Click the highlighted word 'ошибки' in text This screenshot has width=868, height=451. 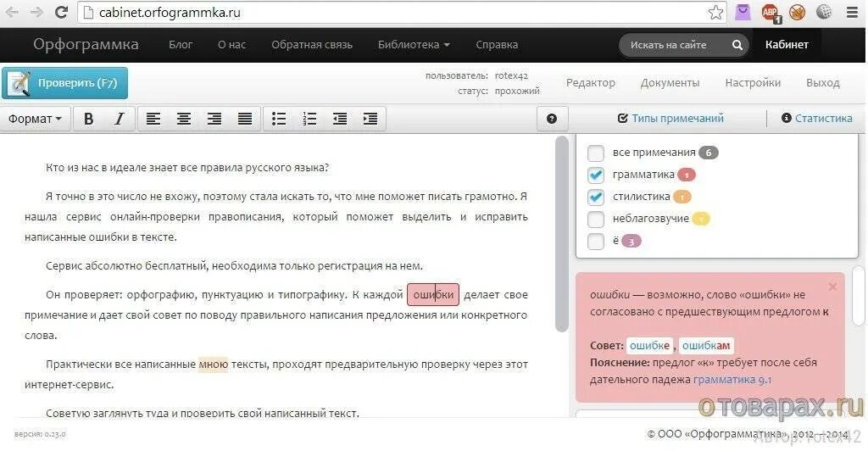click(433, 295)
